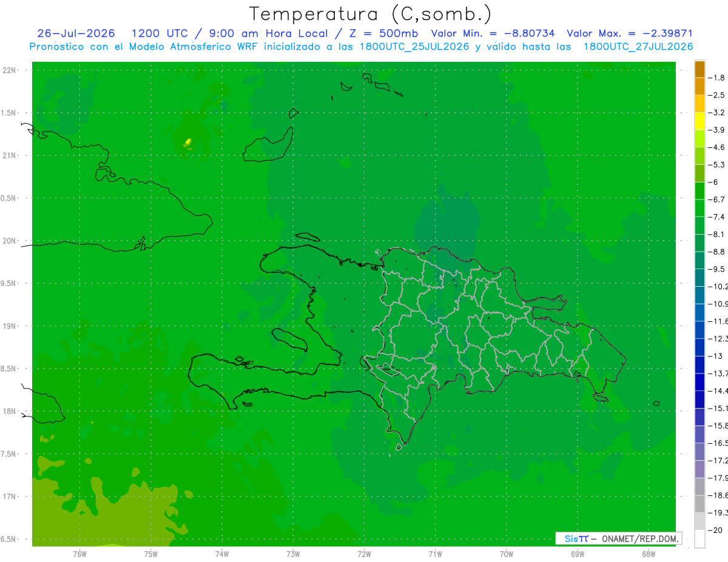This screenshot has height=562, width=728.
Task: Click the "-17.2" color bar value
Action: (718, 461)
